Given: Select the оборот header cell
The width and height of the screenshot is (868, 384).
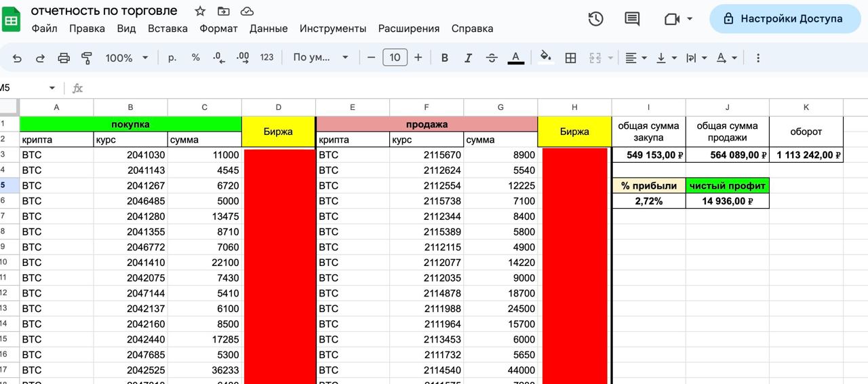Looking at the screenshot, I should coord(806,132).
